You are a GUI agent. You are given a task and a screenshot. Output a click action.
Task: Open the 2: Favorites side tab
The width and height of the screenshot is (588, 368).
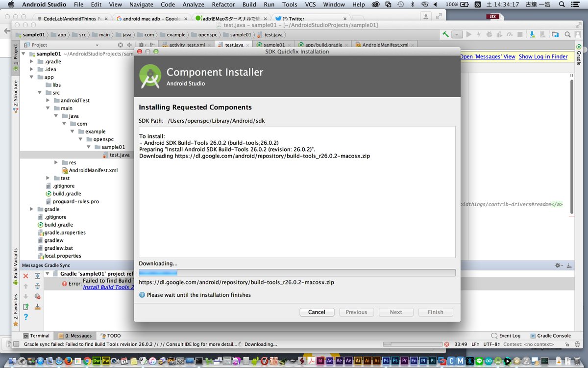[15, 310]
